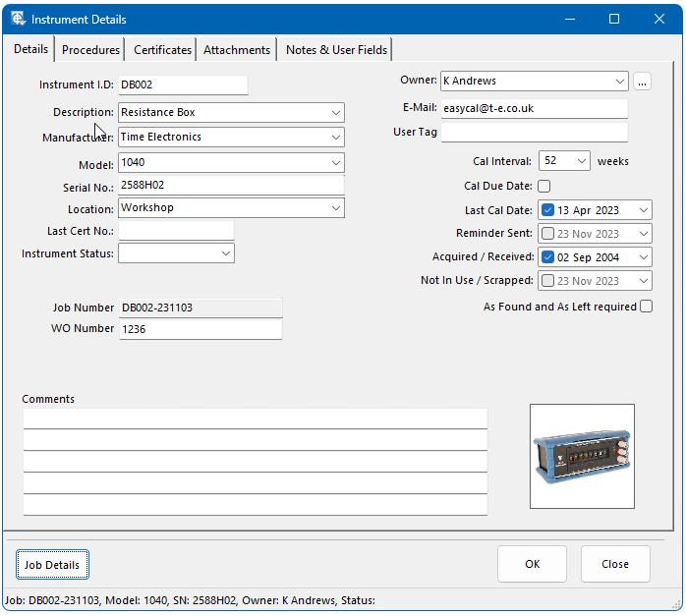Click the app icon in title bar
This screenshot has width=686, height=616.
point(18,19)
